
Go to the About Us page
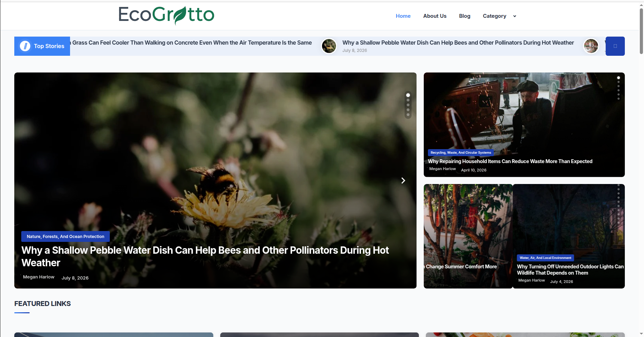click(x=435, y=16)
